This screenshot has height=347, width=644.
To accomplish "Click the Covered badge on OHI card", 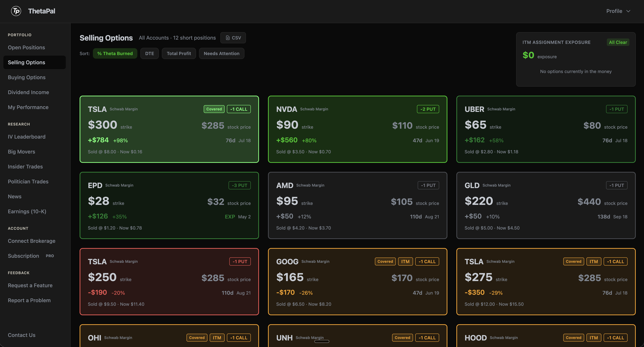I will coord(197,338).
